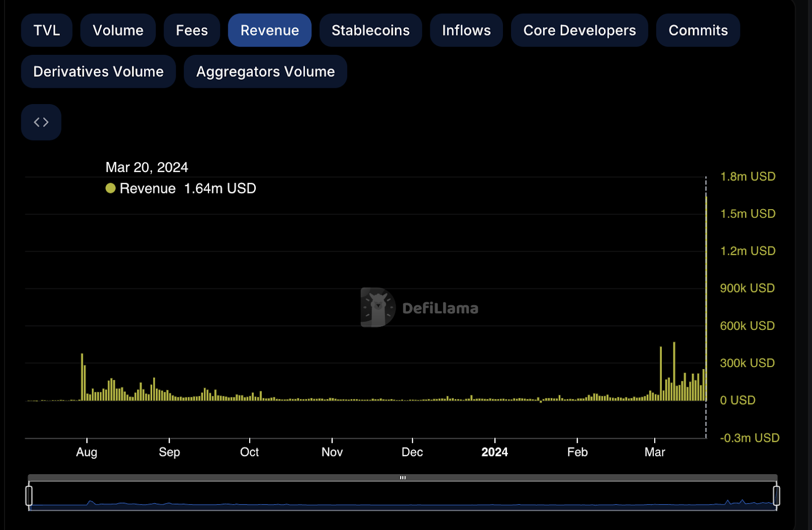Viewport: 812px width, 530px height.
Task: Show Core Developers data
Action: [580, 30]
